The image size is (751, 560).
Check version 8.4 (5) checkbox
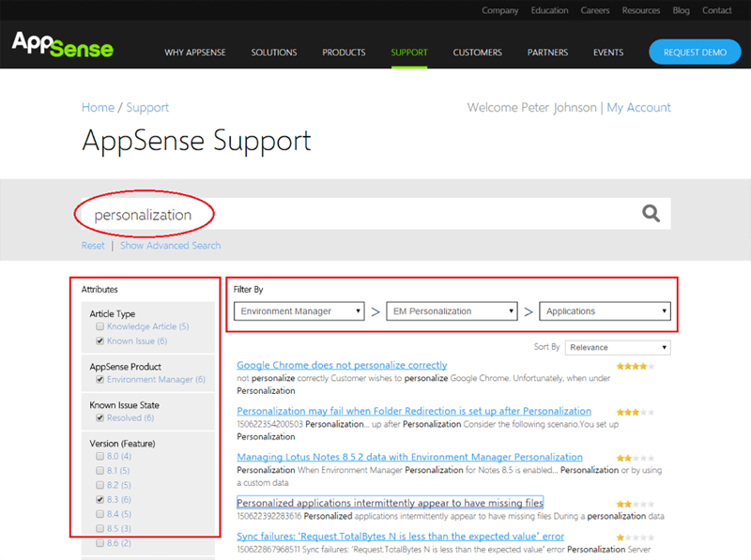click(x=100, y=514)
